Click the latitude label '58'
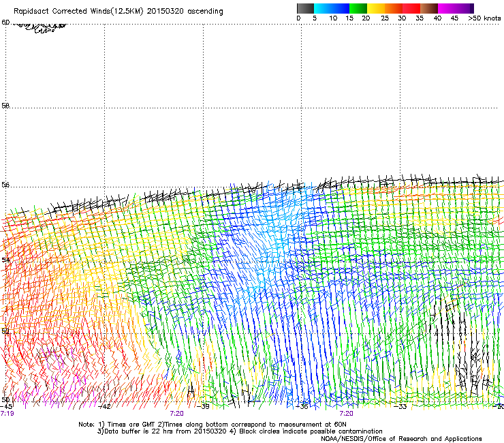This screenshot has width=504, height=443. point(5,106)
